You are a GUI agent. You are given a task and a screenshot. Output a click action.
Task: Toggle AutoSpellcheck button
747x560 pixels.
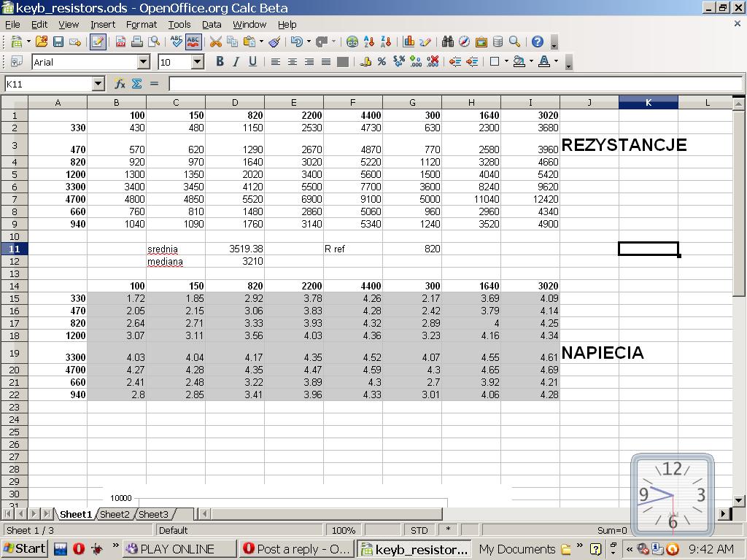(x=193, y=42)
